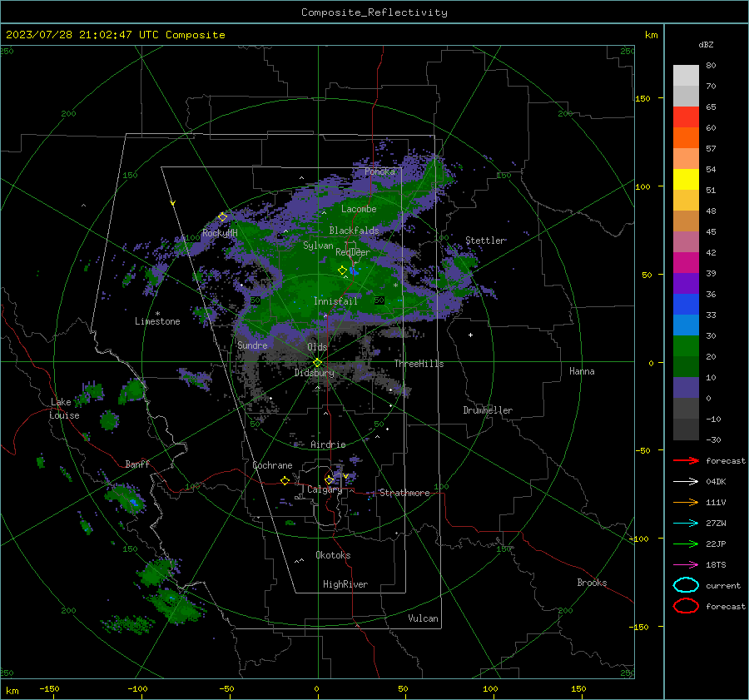Click the white 04DK arrow legend
Screen dimensions: 749x700
[x=686, y=482]
